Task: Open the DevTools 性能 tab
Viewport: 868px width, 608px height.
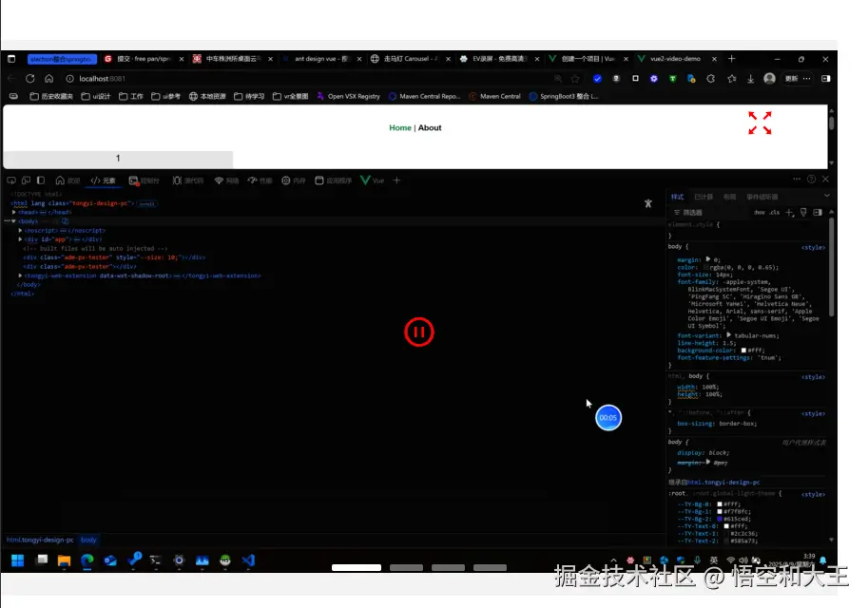Action: [x=260, y=180]
